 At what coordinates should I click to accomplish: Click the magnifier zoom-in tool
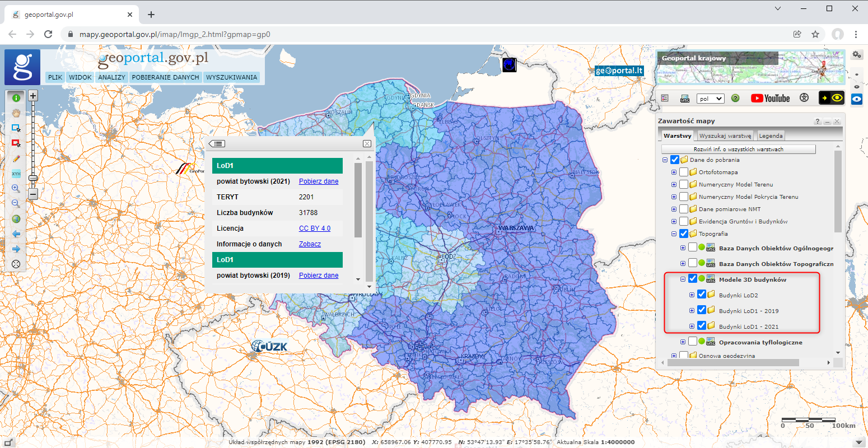pos(16,189)
